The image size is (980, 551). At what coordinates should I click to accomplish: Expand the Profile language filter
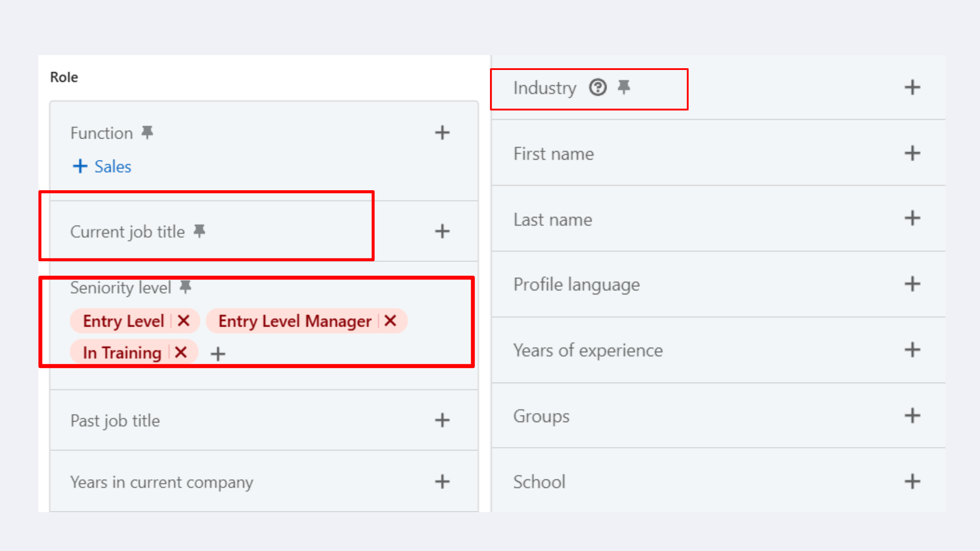point(913,284)
